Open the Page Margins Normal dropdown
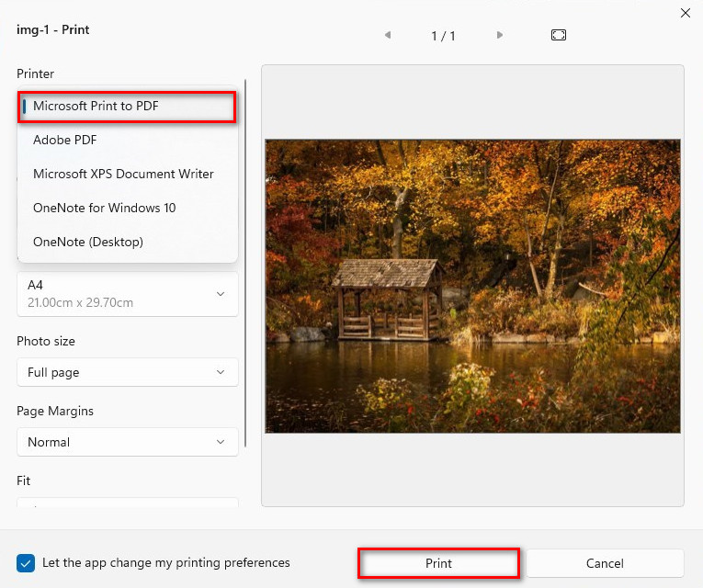Viewport: 703px width, 588px height. [x=127, y=442]
